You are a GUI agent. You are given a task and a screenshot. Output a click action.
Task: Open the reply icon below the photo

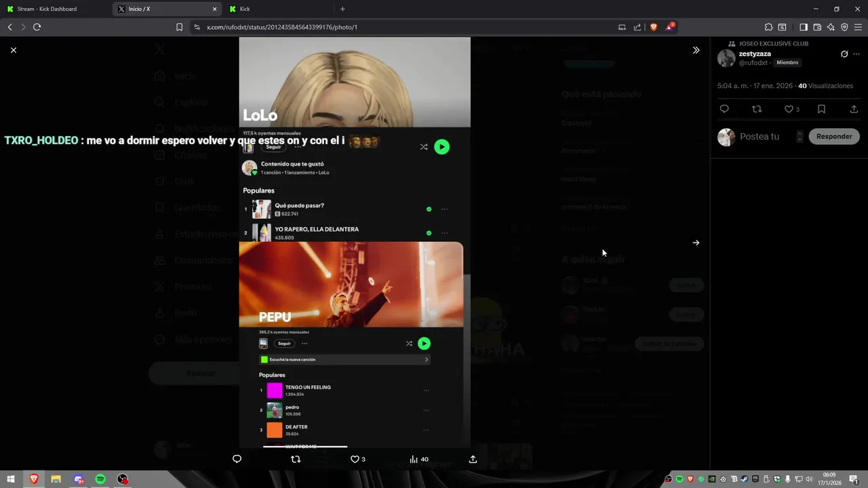pos(237,459)
